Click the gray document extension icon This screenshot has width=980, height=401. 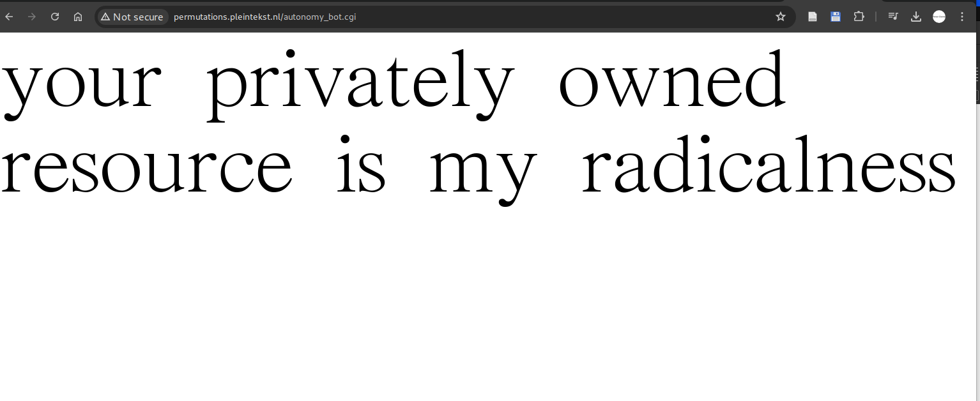[x=813, y=17]
